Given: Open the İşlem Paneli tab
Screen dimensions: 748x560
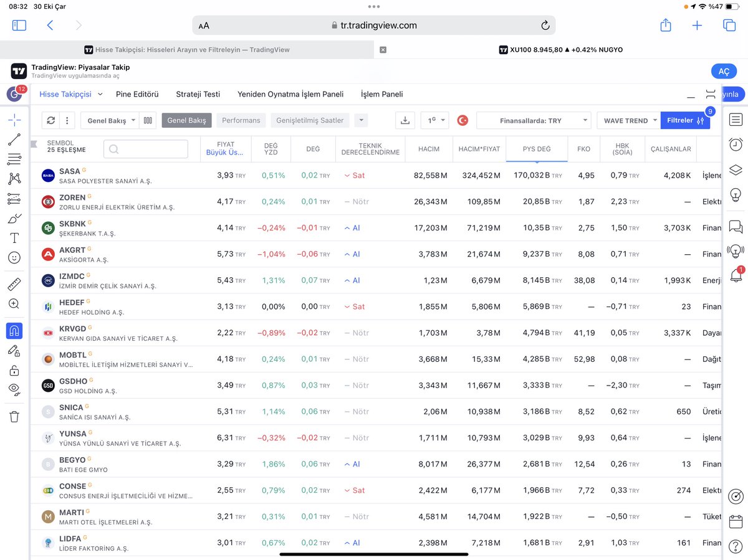Looking at the screenshot, I should point(382,94).
